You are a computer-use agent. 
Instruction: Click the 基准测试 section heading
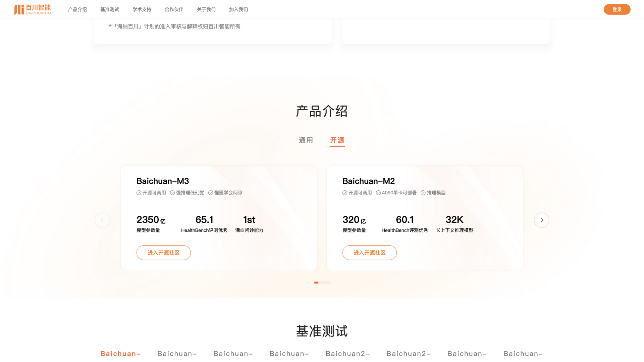click(x=322, y=331)
